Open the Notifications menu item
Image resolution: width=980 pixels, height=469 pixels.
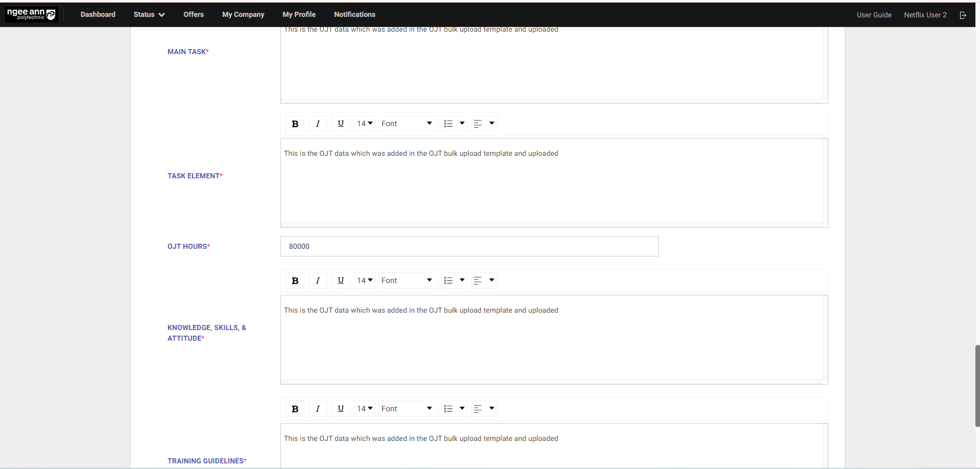354,14
